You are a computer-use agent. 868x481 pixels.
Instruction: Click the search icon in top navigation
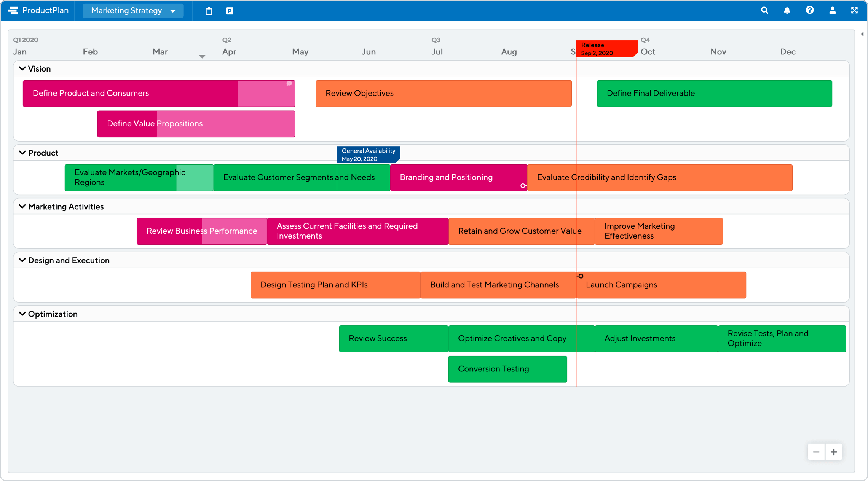click(x=767, y=10)
